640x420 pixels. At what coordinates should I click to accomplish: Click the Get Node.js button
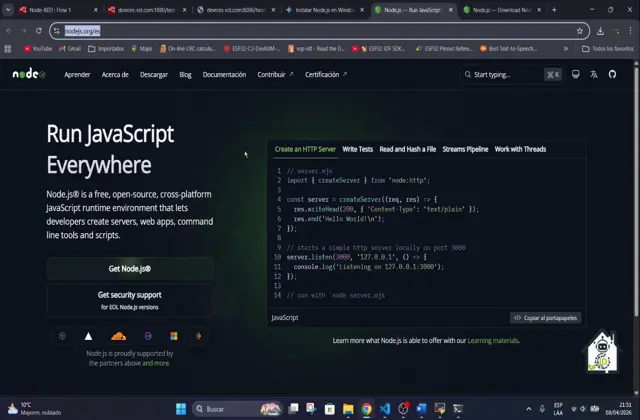pos(130,269)
